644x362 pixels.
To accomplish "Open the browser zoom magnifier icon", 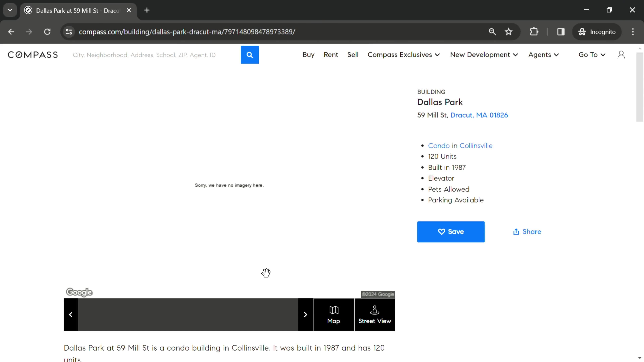I will tap(492, 32).
